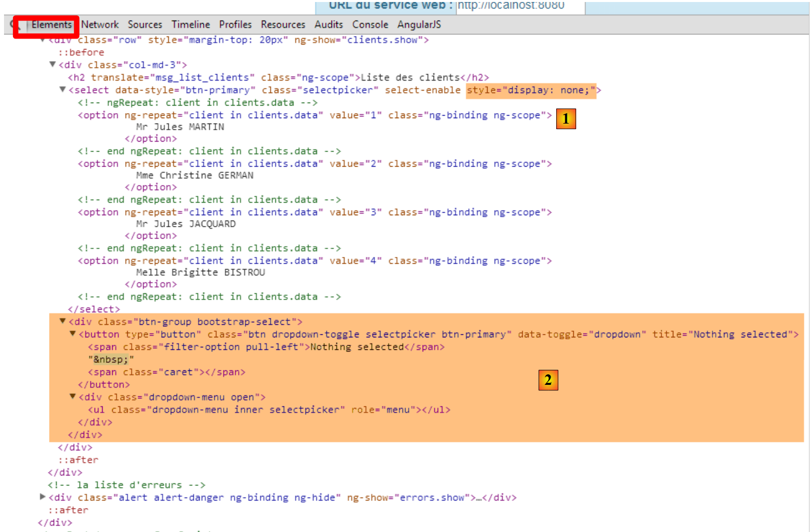
Task: Switch to the Audits tab
Action: (x=328, y=25)
